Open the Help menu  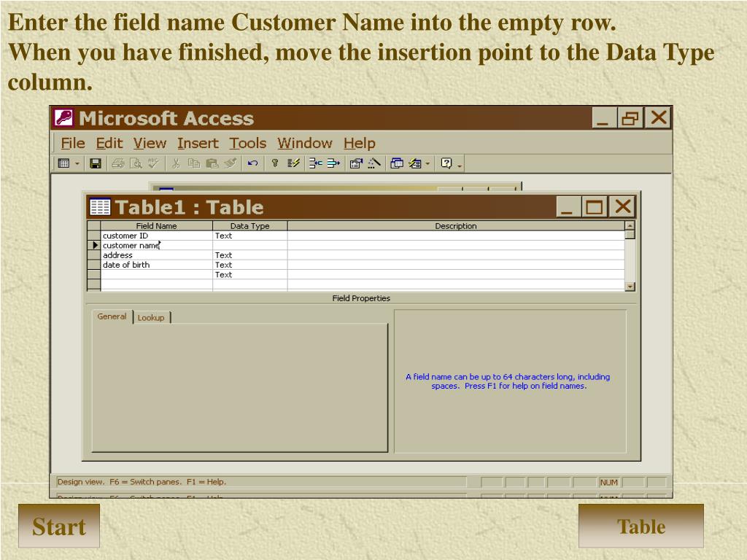pyautogui.click(x=360, y=143)
